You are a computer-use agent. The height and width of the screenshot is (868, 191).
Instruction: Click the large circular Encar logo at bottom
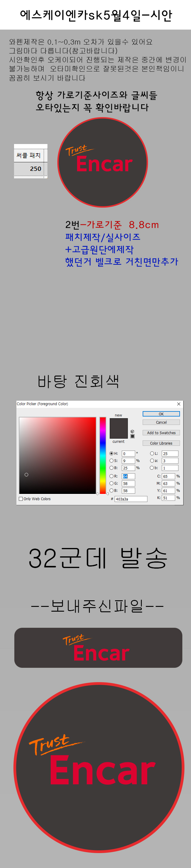tap(99, 768)
